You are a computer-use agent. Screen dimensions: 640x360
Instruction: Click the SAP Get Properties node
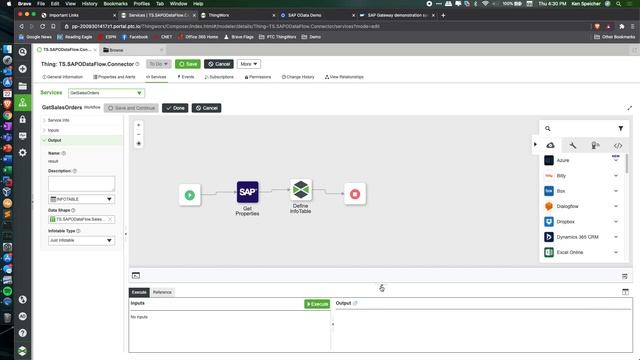[247, 192]
